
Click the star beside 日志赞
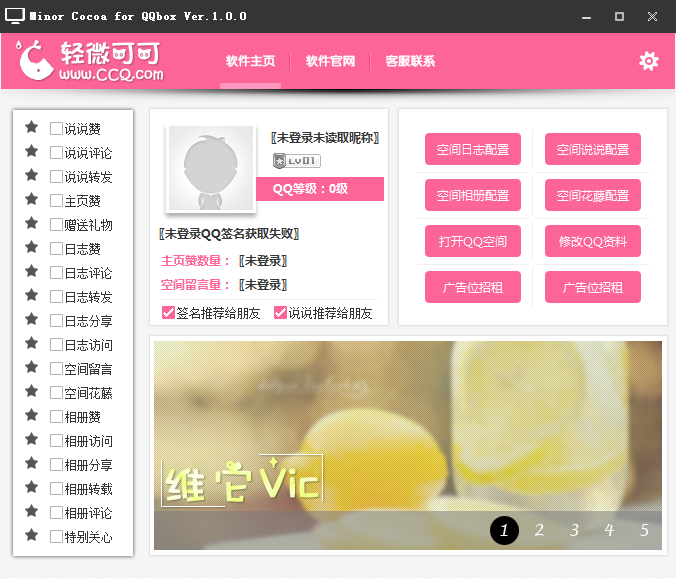[31, 247]
